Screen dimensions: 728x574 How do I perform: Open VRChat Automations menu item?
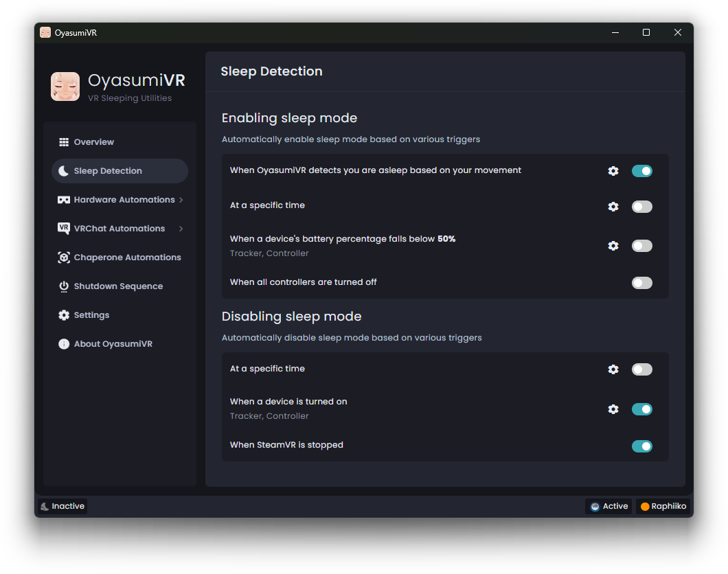(120, 229)
